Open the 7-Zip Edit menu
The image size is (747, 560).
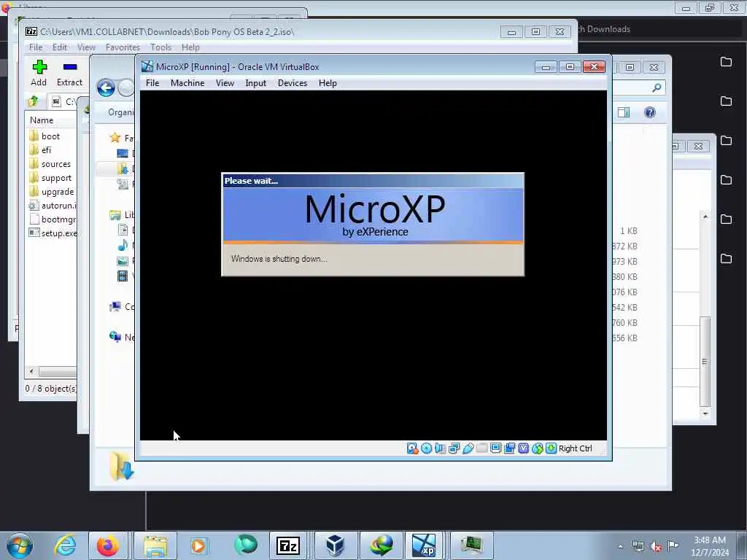pos(60,47)
